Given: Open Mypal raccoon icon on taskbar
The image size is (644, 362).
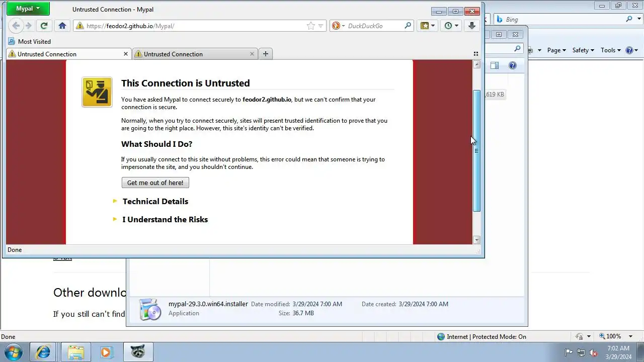Looking at the screenshot, I should click(x=138, y=352).
